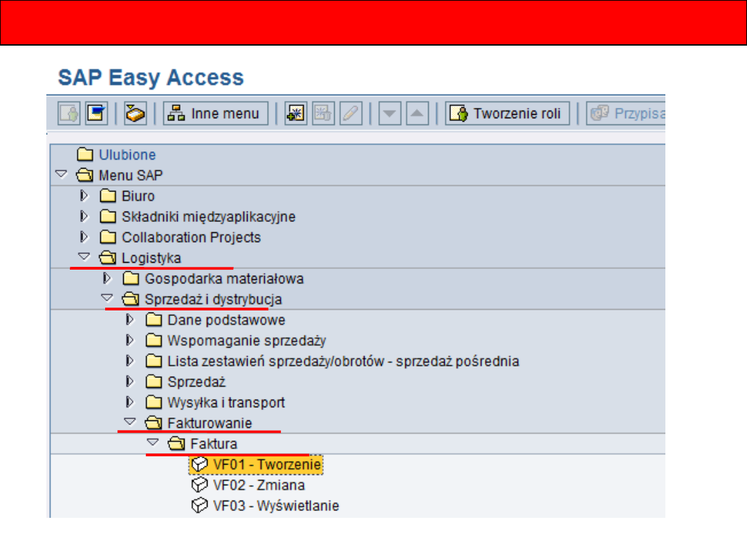Viewport: 747px width, 560px height.
Task: Collapse the Fakturowanie folder arrow
Action: click(x=129, y=422)
